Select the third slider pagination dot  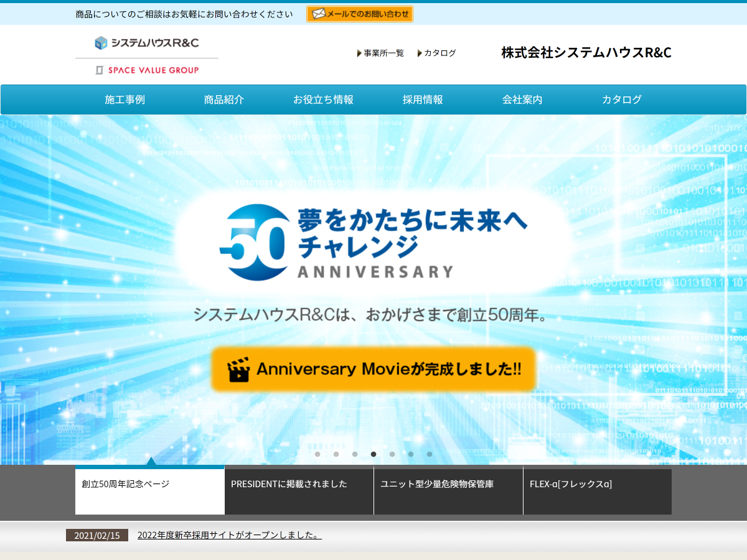click(x=355, y=454)
